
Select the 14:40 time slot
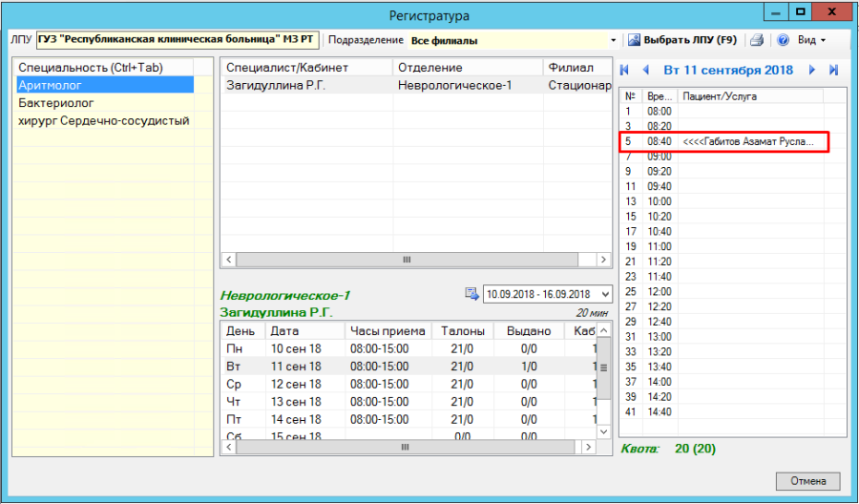point(733,411)
